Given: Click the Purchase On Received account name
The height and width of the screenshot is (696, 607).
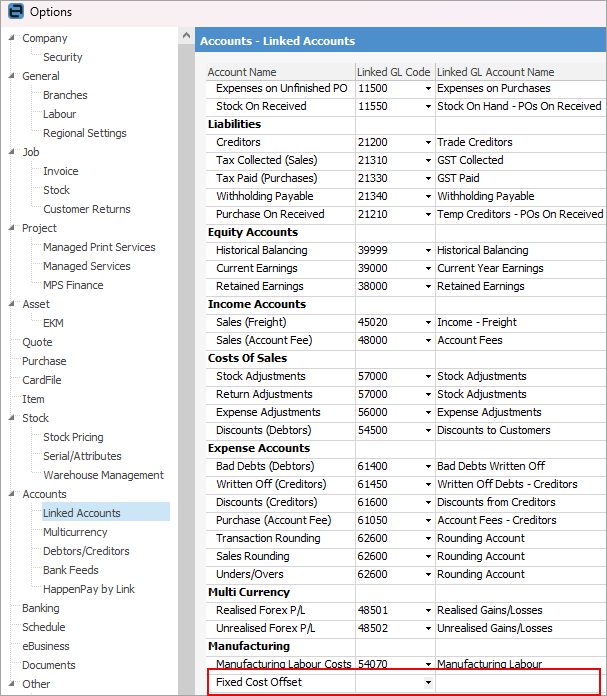Looking at the screenshot, I should pyautogui.click(x=270, y=214).
